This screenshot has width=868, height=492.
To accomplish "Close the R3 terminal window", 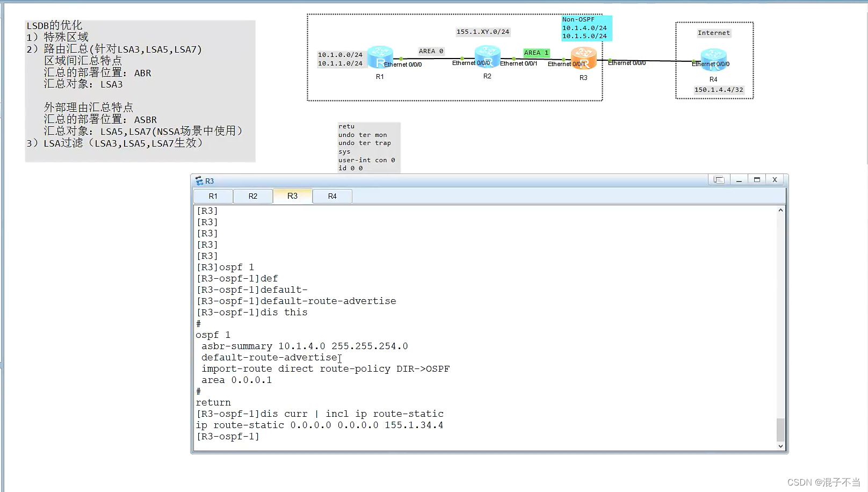I will [x=775, y=180].
